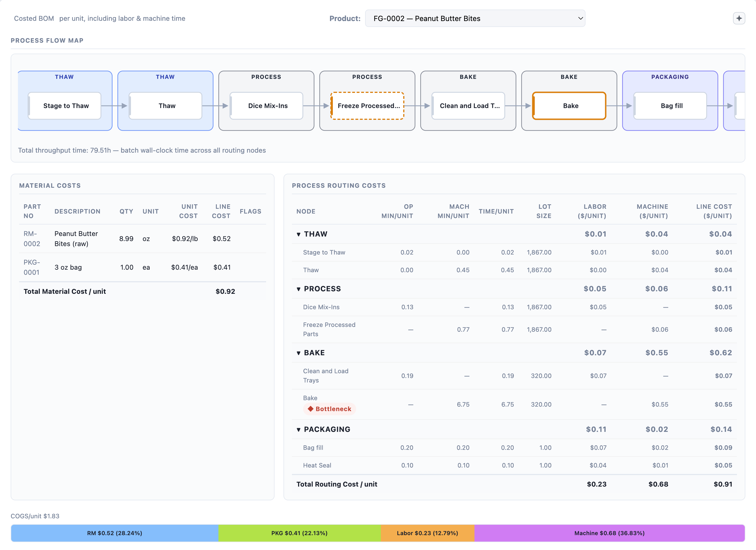
Task: Click the Clean and Load Trays row
Action: click(x=514, y=376)
